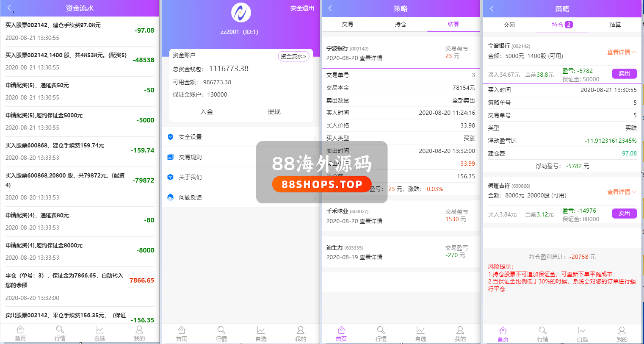Expand 梅雁吉祥 查看详情 details
The image size is (644, 344).
pyautogui.click(x=622, y=192)
